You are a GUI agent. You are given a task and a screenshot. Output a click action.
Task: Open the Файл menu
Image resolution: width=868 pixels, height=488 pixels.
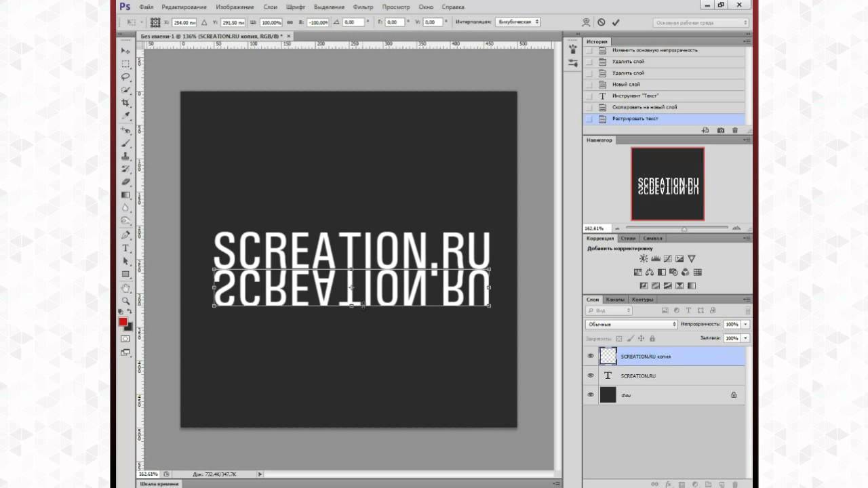(x=146, y=7)
